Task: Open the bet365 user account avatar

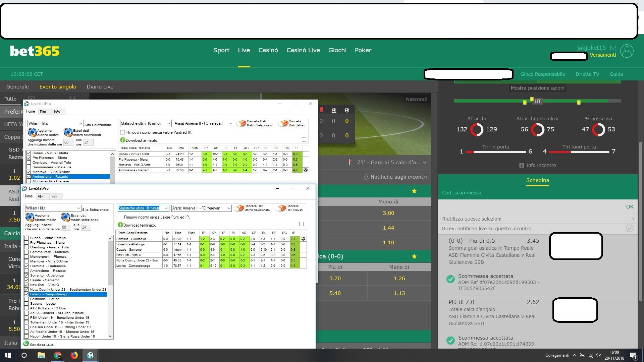Action: pyautogui.click(x=627, y=51)
